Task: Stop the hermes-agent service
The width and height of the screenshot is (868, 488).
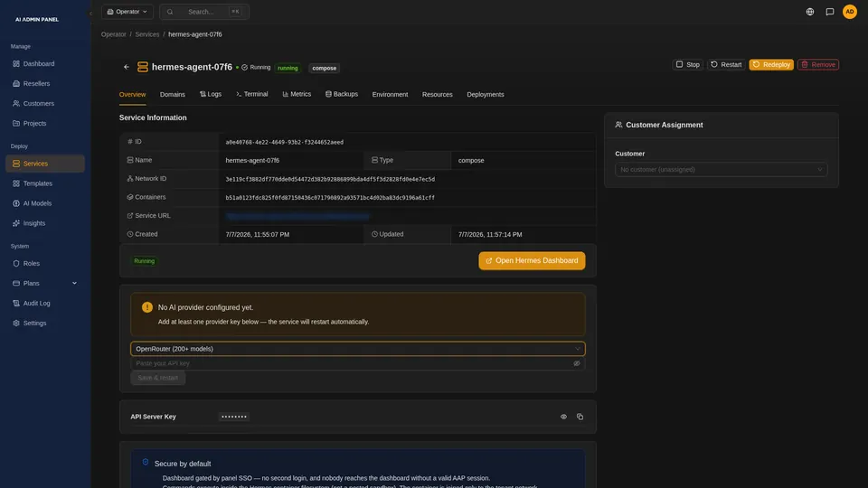Action: [687, 65]
